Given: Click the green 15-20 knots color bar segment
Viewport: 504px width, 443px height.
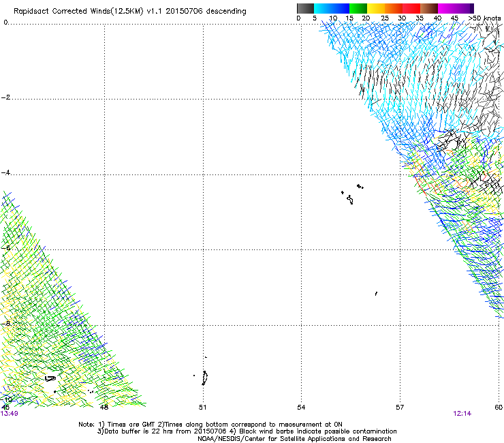Looking at the screenshot, I should (358, 8).
